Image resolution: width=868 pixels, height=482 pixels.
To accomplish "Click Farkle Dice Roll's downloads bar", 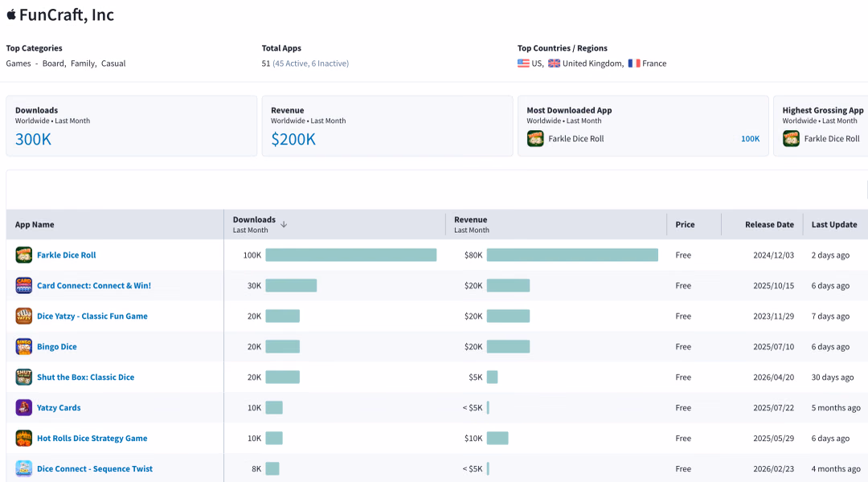I will [x=351, y=255].
